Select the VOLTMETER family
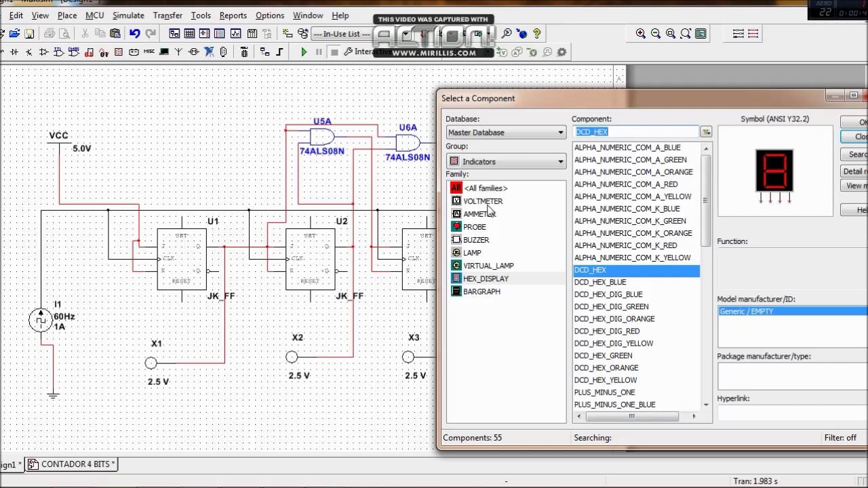This screenshot has height=488, width=868. tap(483, 201)
